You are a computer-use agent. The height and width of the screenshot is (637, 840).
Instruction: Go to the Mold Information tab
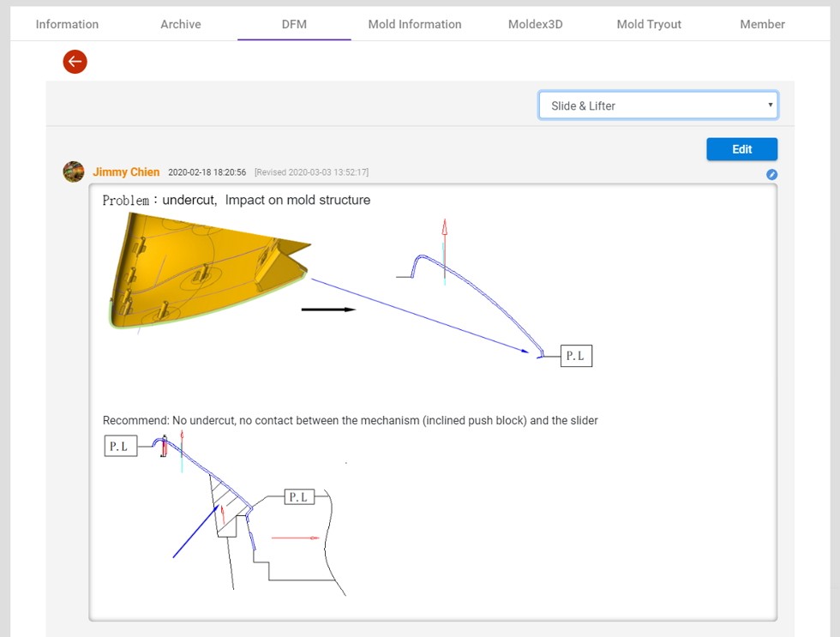click(415, 24)
